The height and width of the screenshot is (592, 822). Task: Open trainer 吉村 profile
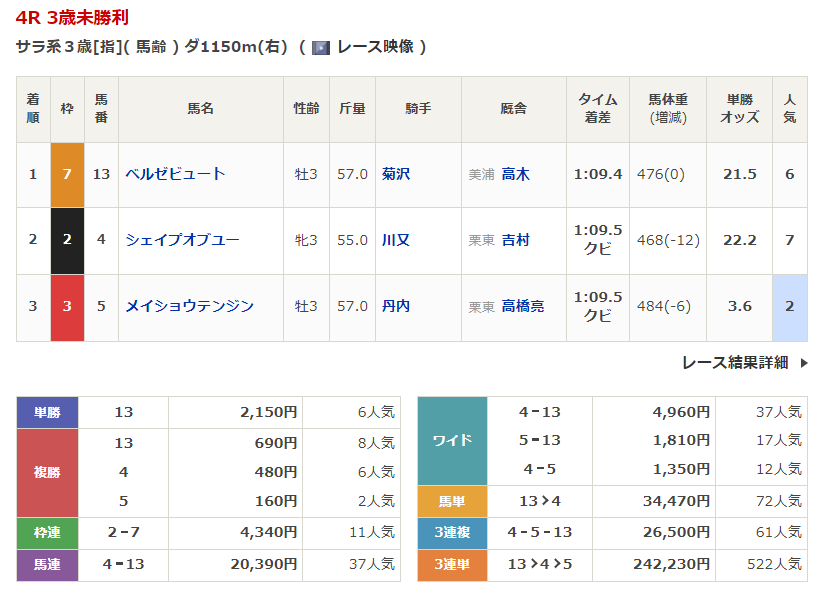pyautogui.click(x=516, y=240)
